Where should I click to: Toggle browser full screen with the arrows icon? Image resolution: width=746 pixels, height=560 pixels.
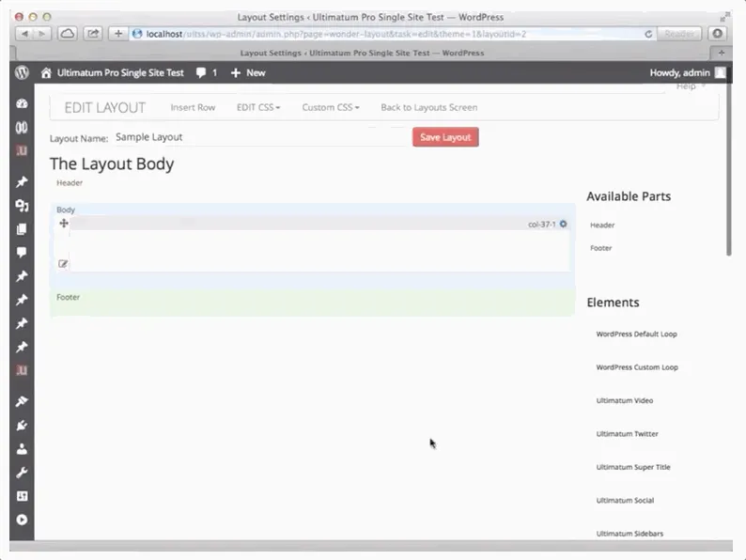tap(724, 17)
